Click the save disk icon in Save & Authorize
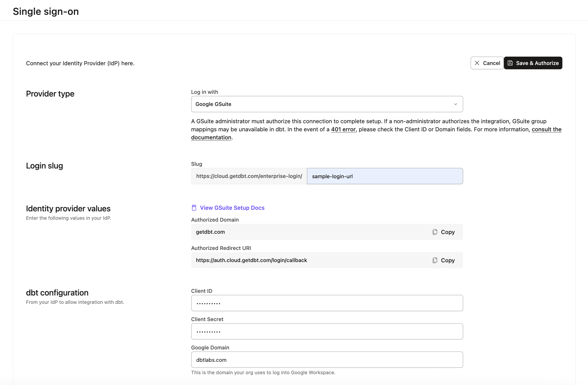Viewport: 588px width, 385px height. pos(510,63)
